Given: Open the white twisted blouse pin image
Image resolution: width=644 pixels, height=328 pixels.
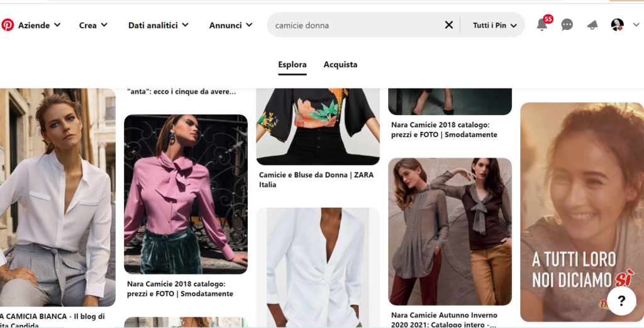Looking at the screenshot, I should [x=318, y=267].
